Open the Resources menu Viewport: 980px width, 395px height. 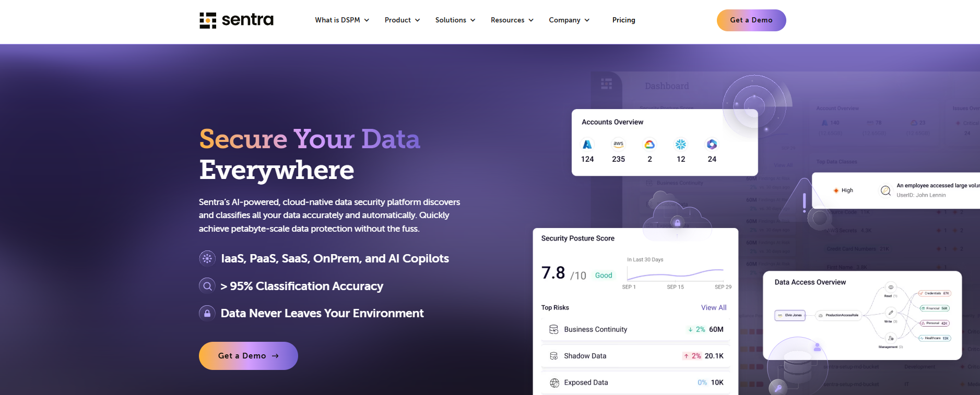pyautogui.click(x=512, y=20)
